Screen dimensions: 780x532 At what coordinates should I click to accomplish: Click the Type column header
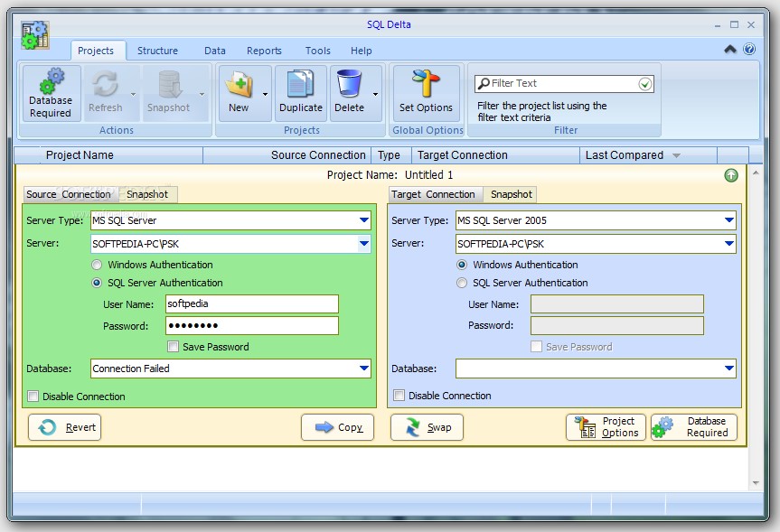[x=391, y=155]
